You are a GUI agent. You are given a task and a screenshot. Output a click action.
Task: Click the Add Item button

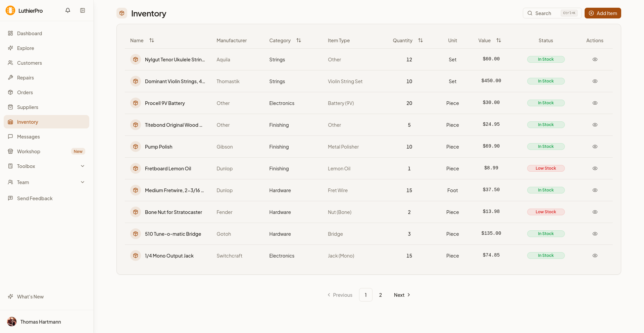pyautogui.click(x=603, y=13)
